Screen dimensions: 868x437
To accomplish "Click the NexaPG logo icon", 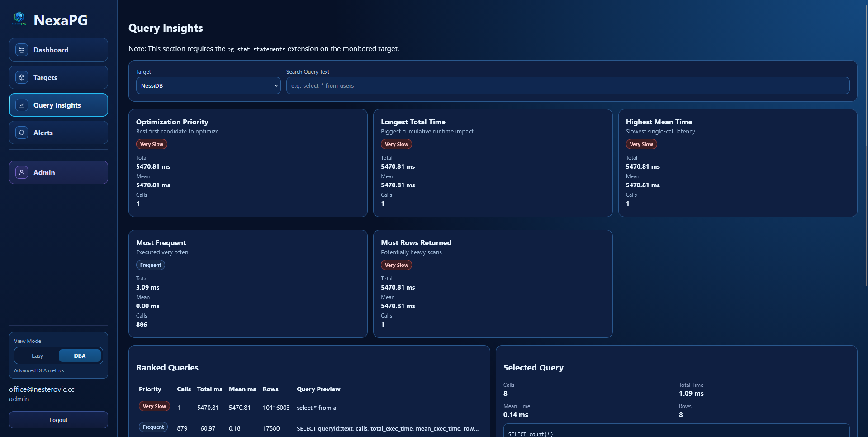I will (19, 19).
